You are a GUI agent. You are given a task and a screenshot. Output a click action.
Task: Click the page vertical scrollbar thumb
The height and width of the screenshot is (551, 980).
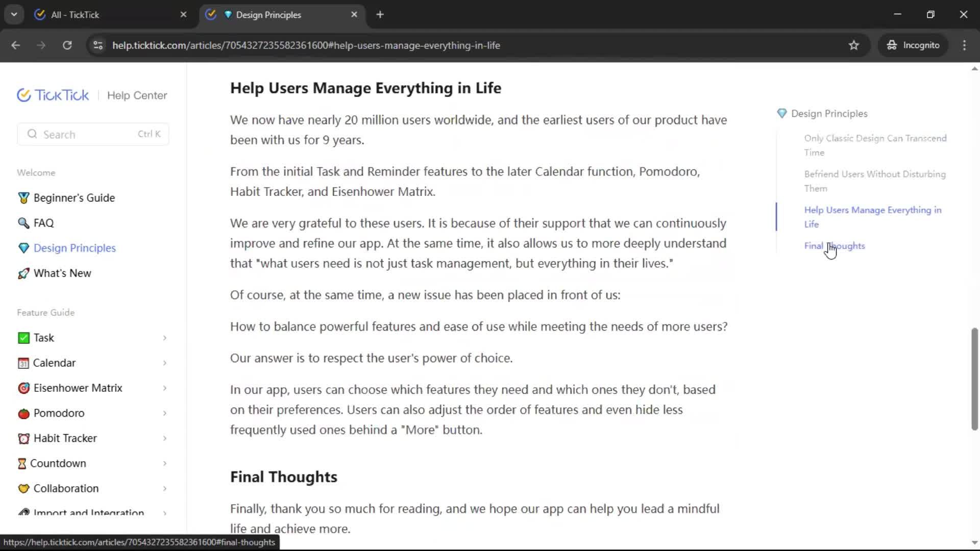tap(974, 379)
